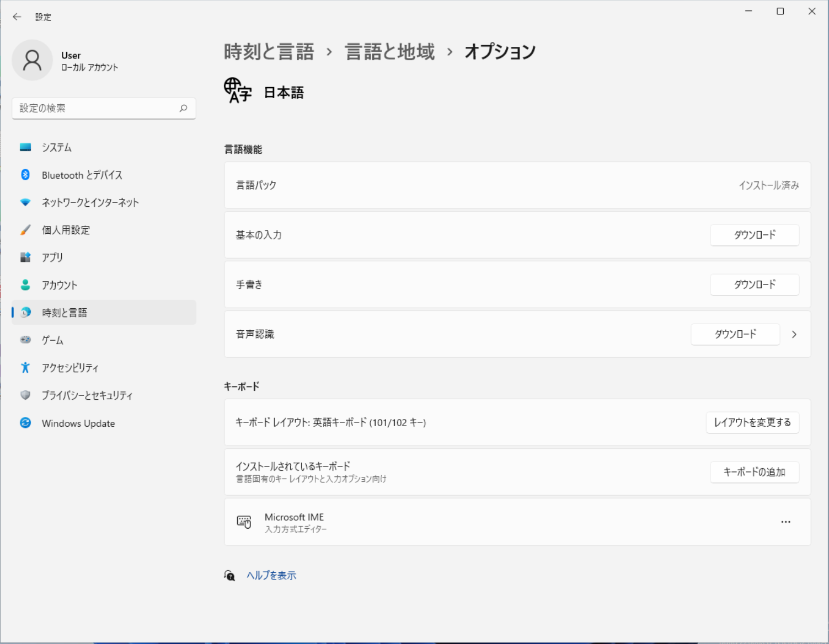Navigate to 時刻と言語 via breadcrumb

coord(268,51)
